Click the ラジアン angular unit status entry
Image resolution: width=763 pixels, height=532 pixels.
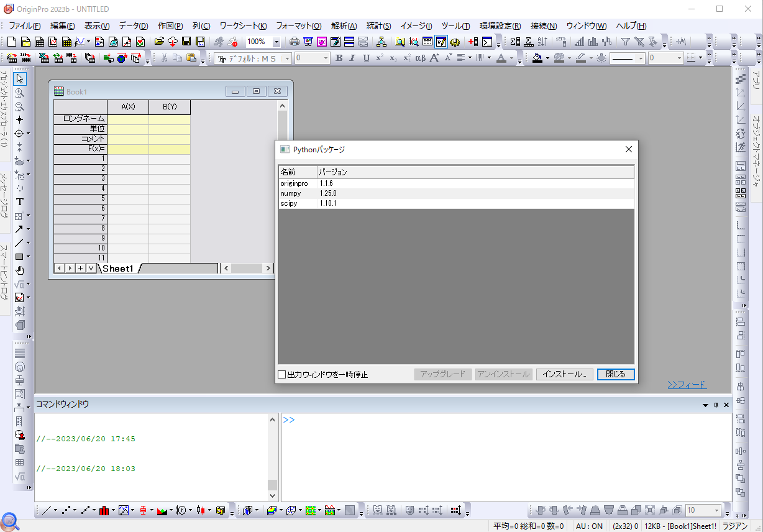click(736, 526)
